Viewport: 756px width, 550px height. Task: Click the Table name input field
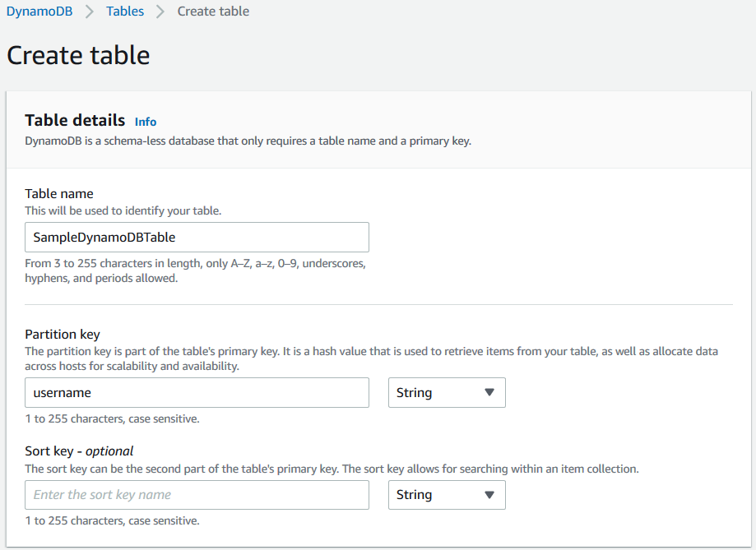tap(197, 237)
